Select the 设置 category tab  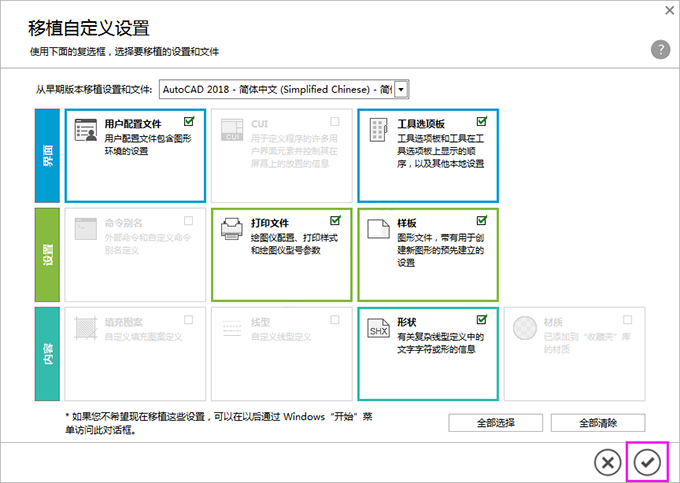[x=47, y=254]
